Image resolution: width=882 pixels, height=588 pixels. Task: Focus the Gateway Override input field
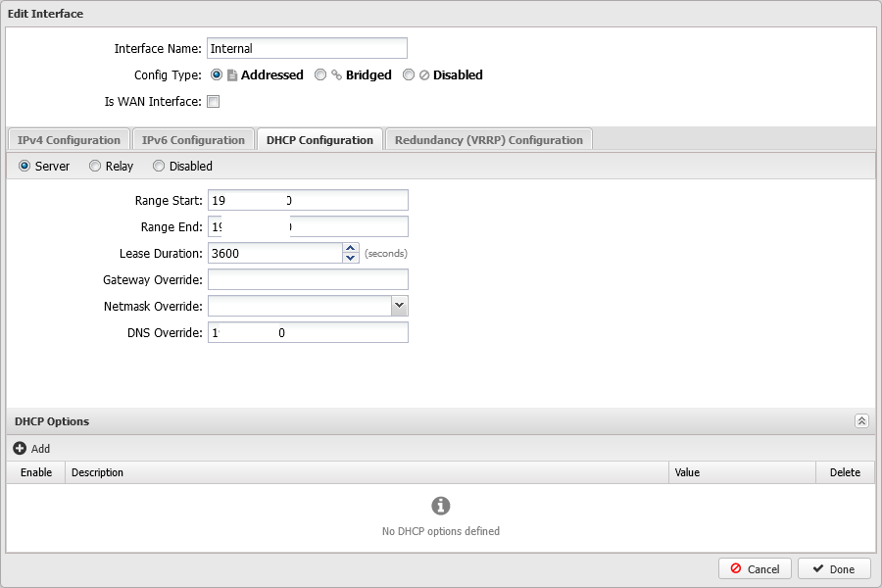click(307, 280)
